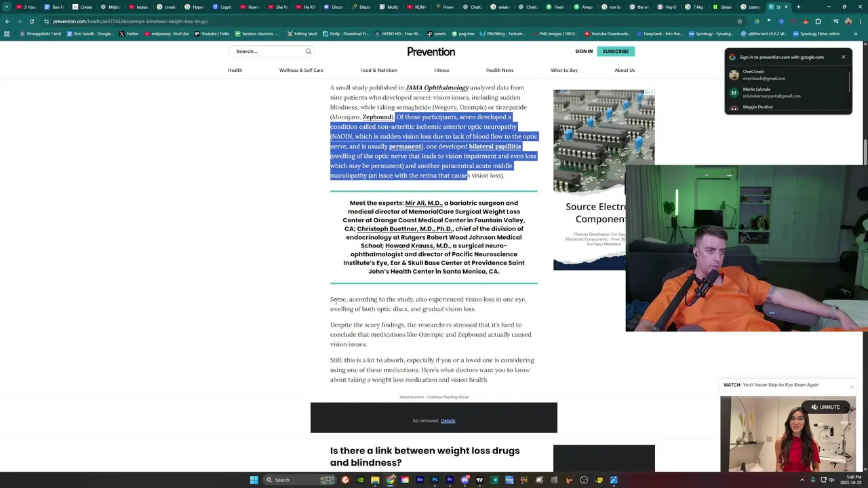The height and width of the screenshot is (488, 868).
Task: Open the Zepbound link
Action: [x=377, y=117]
